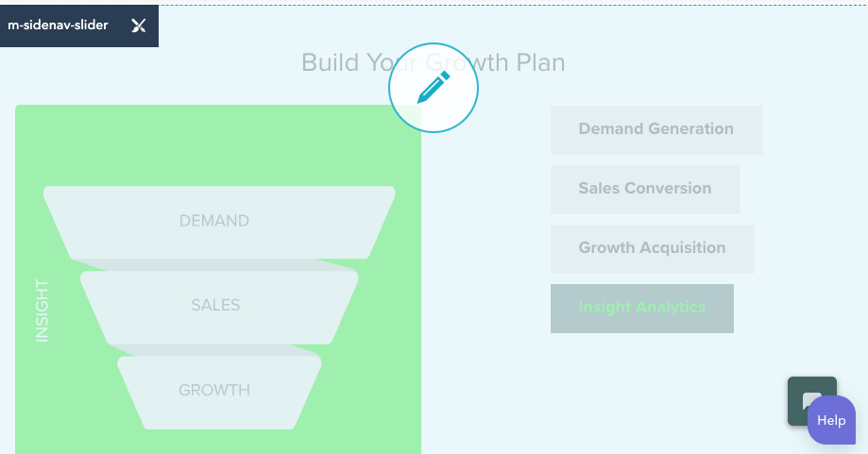Select the SALES funnel layer
The width and height of the screenshot is (868, 454).
(x=219, y=308)
